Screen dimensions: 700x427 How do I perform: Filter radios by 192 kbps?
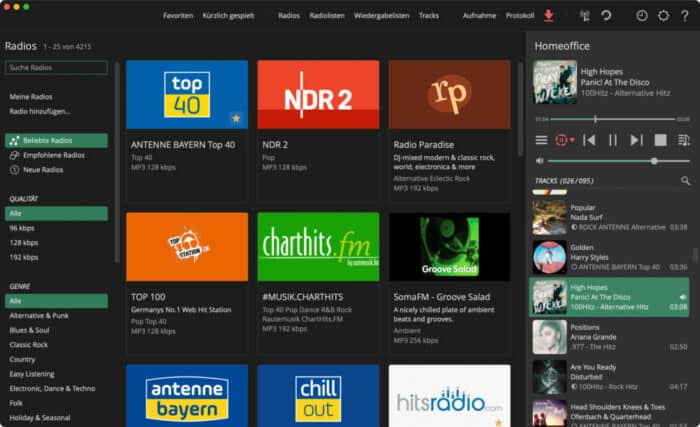point(24,257)
